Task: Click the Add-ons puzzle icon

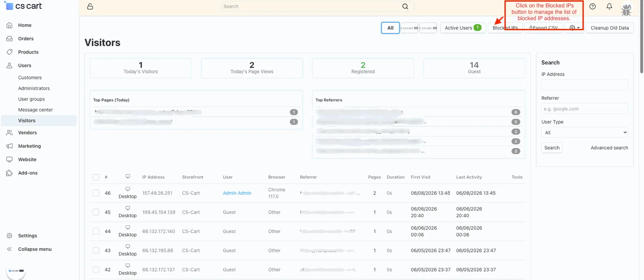Action: 9,173
